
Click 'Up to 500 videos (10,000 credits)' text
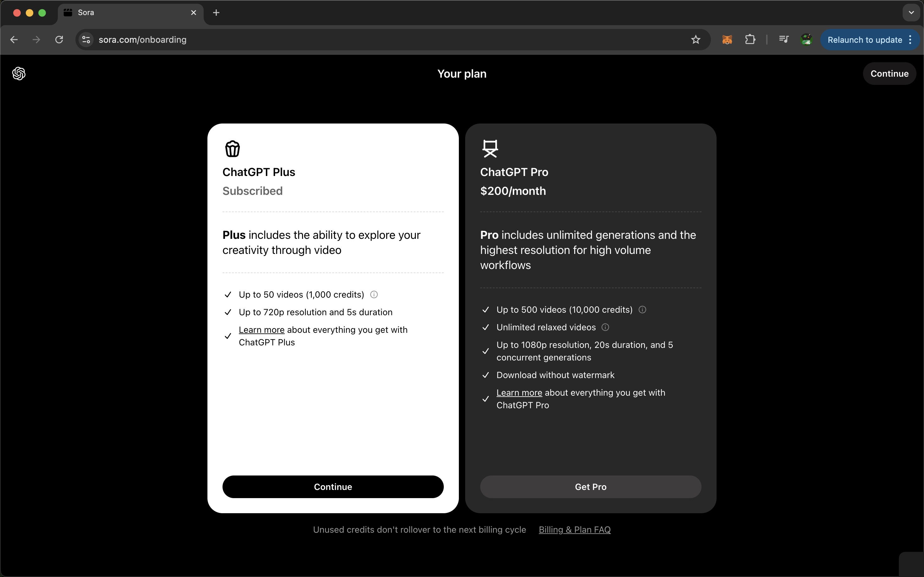[x=564, y=310]
